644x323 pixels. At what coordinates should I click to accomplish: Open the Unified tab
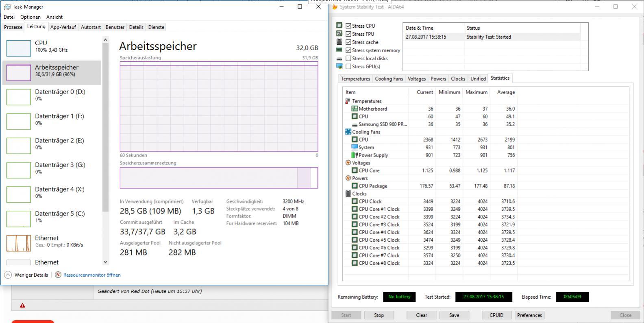pyautogui.click(x=478, y=79)
